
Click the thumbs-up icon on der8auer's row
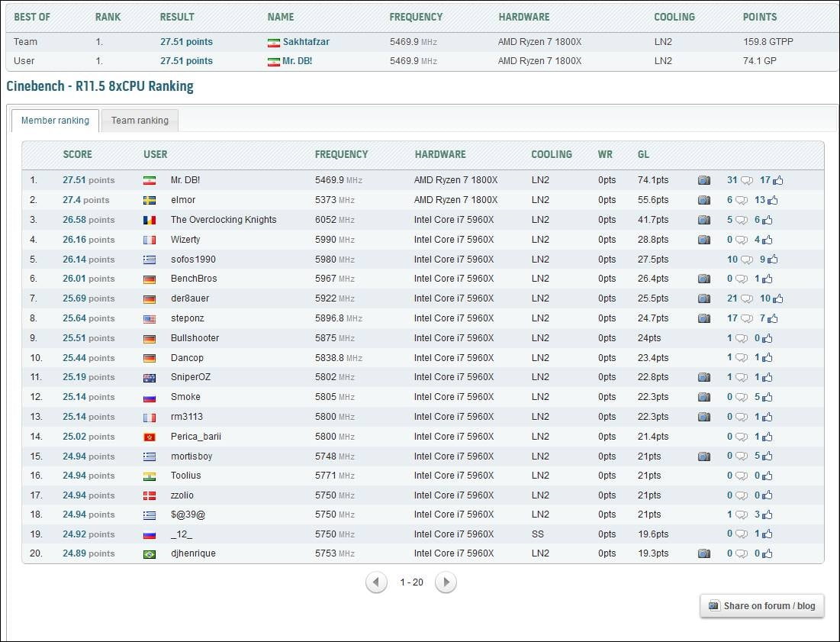[x=777, y=298]
